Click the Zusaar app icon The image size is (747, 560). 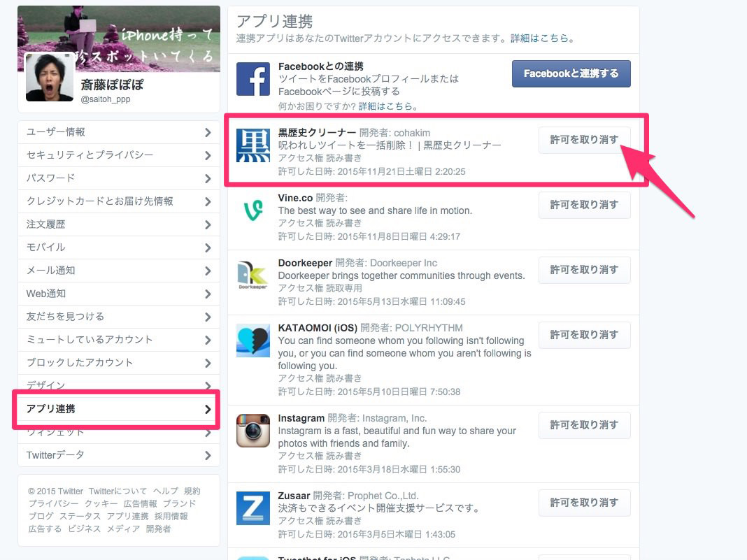253,508
